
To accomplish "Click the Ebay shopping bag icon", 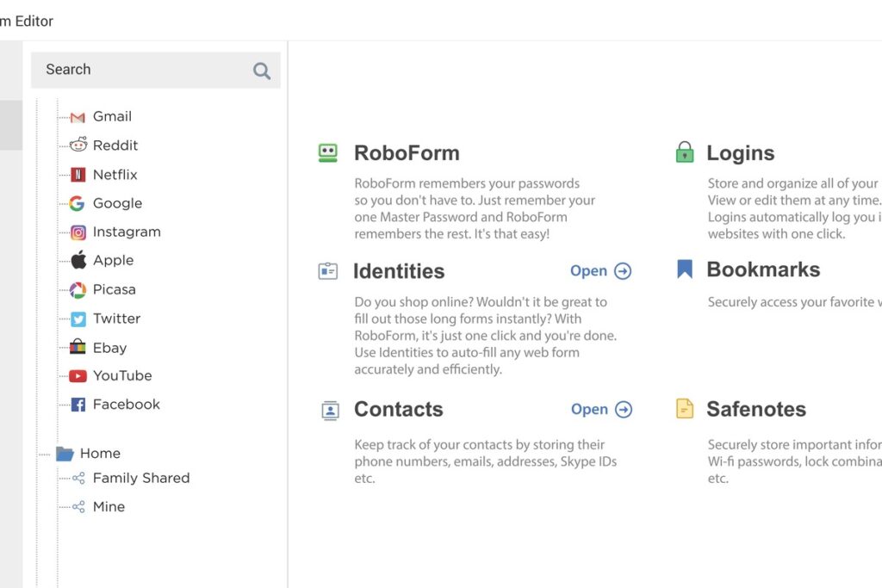I will point(78,347).
